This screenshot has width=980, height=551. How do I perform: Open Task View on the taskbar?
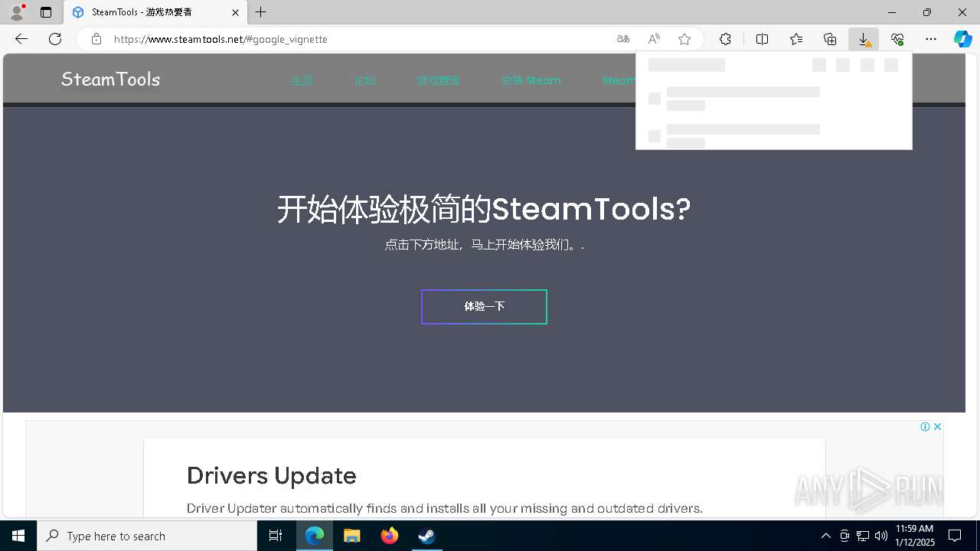point(276,536)
